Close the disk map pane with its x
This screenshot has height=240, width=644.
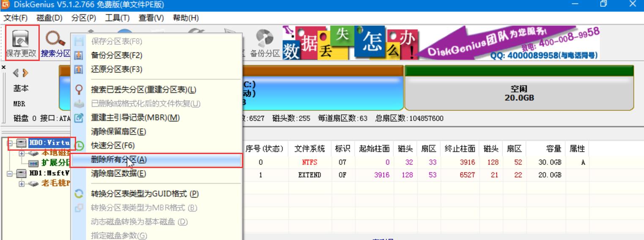click(x=3, y=67)
